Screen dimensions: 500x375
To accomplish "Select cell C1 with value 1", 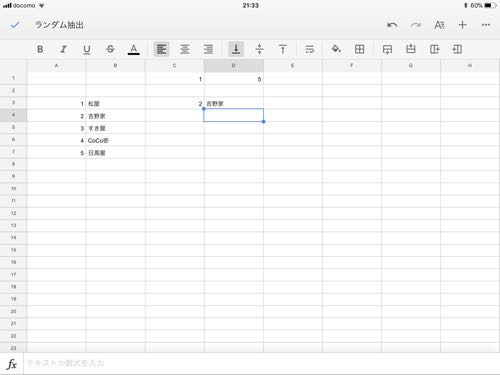I will click(x=175, y=79).
